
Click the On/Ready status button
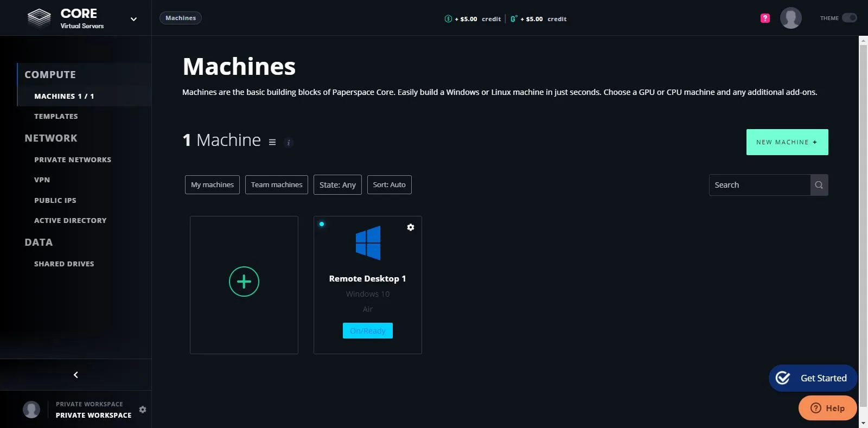point(368,330)
